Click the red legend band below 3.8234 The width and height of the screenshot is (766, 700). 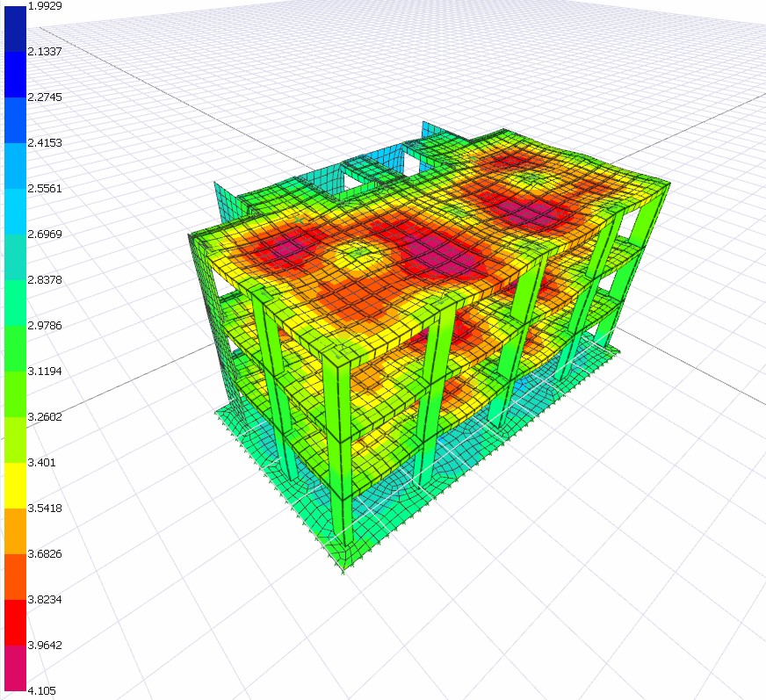(x=15, y=623)
